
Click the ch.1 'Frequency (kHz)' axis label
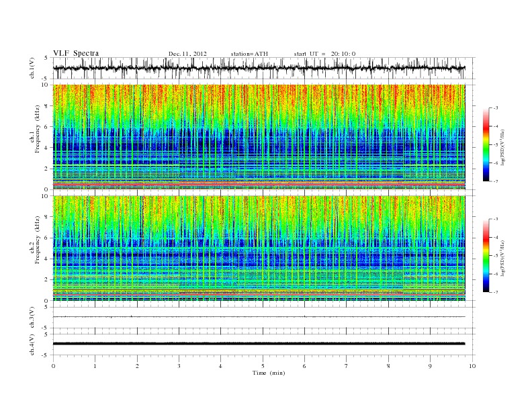(x=38, y=129)
